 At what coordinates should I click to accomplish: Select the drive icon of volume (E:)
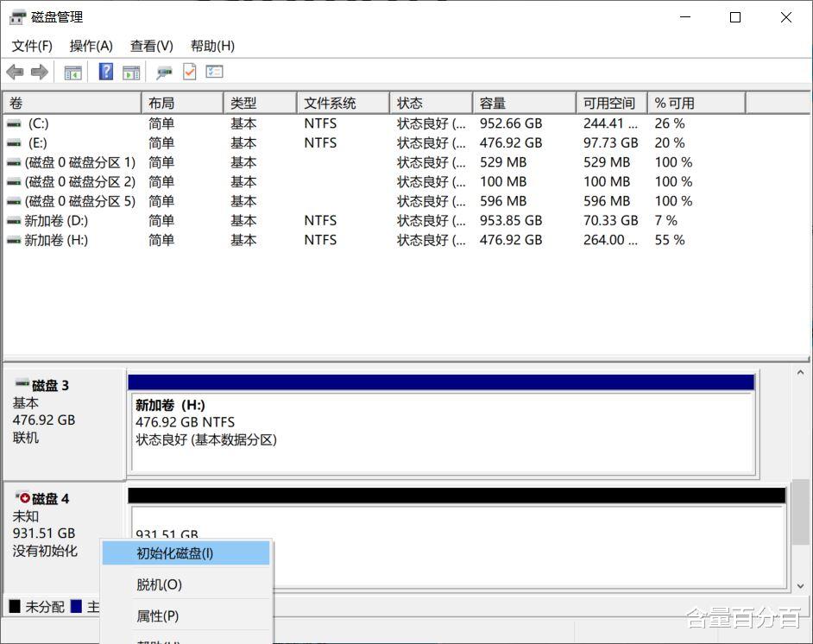click(15, 143)
